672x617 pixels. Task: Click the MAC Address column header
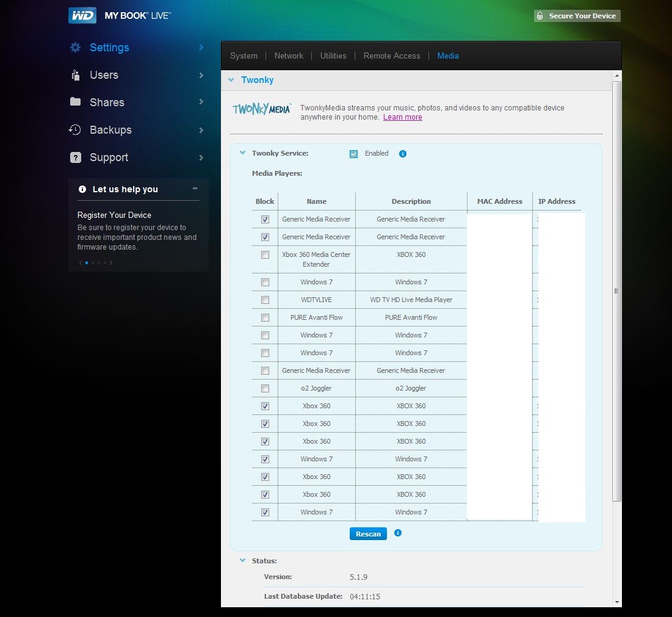pyautogui.click(x=500, y=201)
